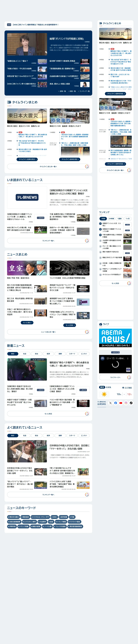Switch 新着ニュース to the 国際 tab
The image size is (138, 644).
pyautogui.click(x=60, y=354)
